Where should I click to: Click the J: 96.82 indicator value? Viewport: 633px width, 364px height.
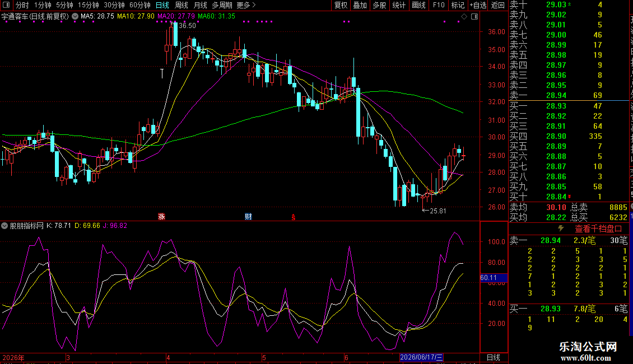[x=115, y=226]
